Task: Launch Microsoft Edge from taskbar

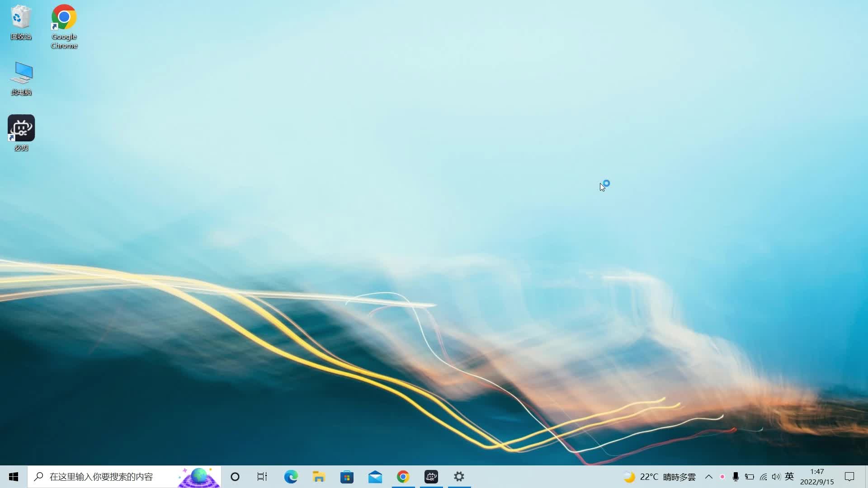Action: [x=291, y=477]
